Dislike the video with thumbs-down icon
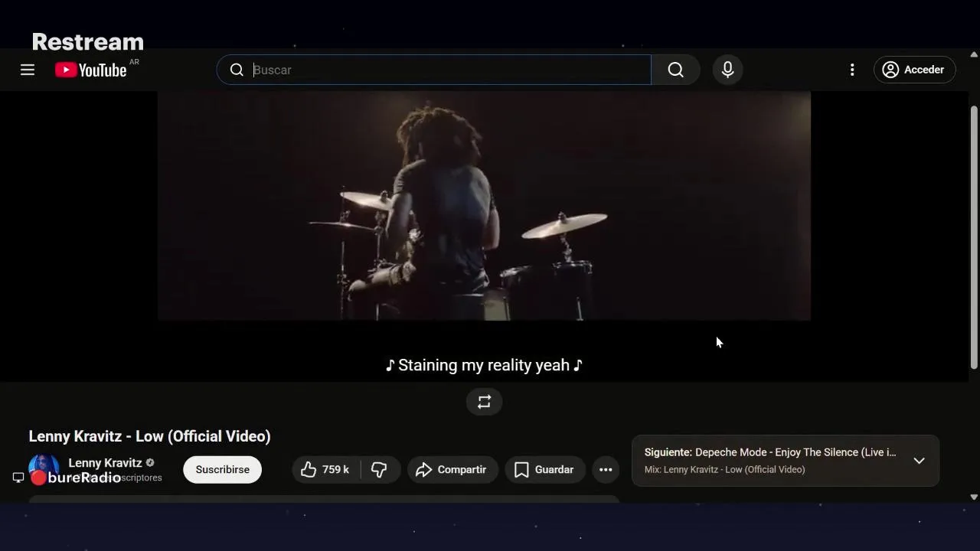 coord(380,469)
